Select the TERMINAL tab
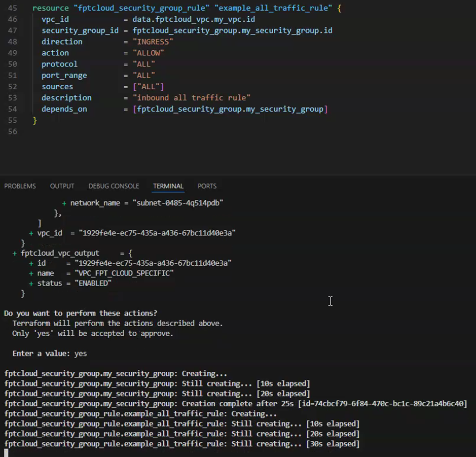Viewport: 476px width, 457px height. [168, 186]
